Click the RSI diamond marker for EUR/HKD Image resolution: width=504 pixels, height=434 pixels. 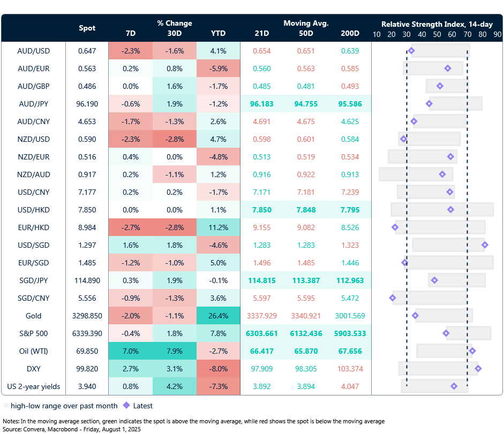[x=395, y=227]
